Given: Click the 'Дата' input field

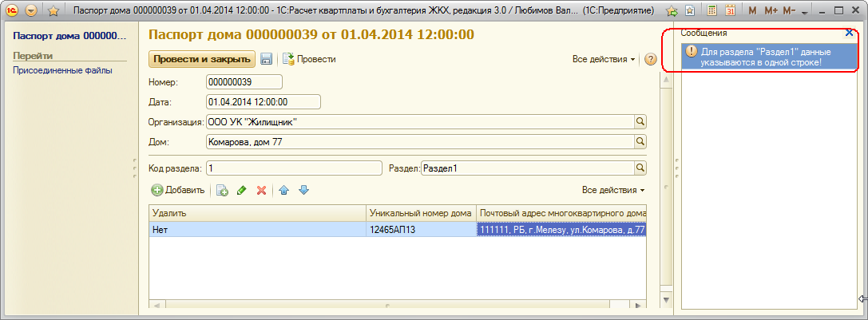Looking at the screenshot, I should [264, 102].
